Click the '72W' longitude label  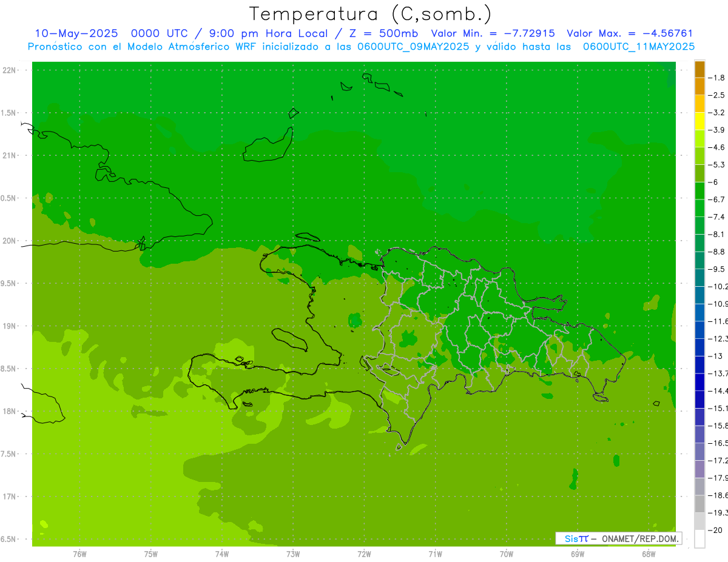(x=364, y=554)
